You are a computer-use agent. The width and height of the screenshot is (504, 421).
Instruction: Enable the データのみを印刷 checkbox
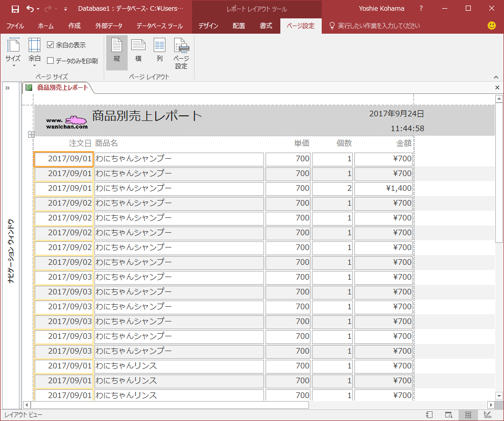click(51, 61)
